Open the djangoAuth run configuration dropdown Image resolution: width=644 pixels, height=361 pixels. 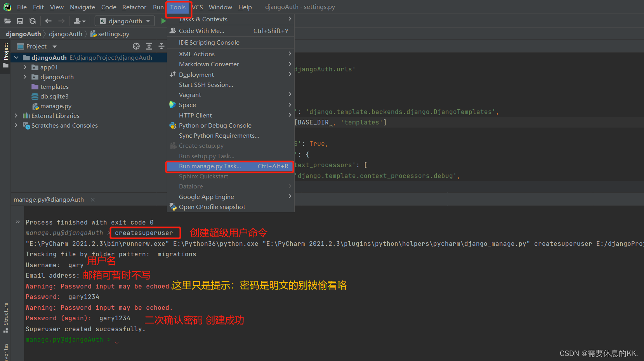click(125, 21)
